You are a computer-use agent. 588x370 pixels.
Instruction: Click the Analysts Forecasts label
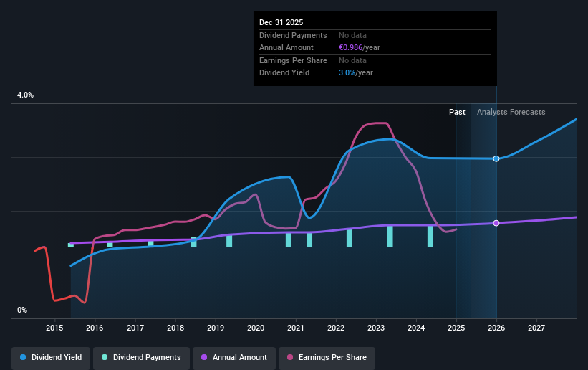(x=511, y=112)
